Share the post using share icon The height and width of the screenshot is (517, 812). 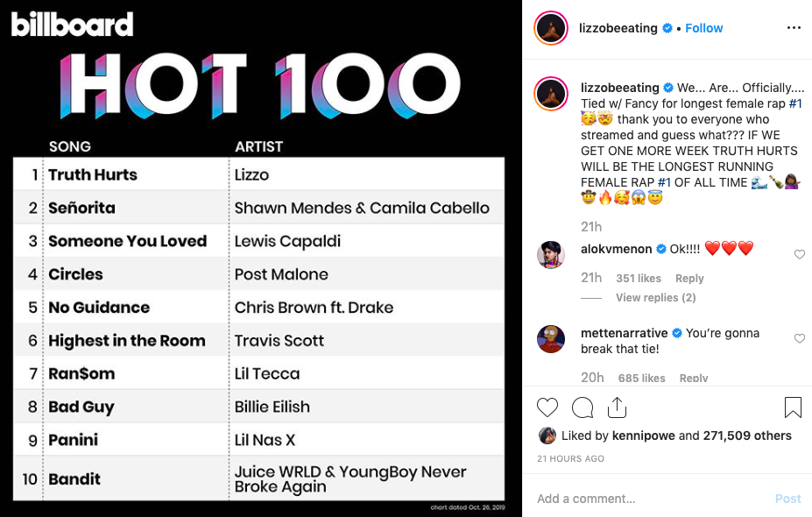617,407
